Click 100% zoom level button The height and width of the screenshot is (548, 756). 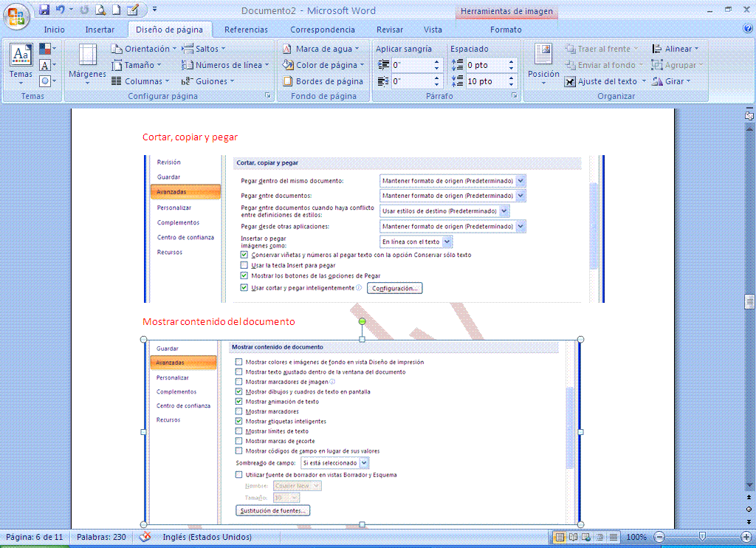pyautogui.click(x=636, y=537)
